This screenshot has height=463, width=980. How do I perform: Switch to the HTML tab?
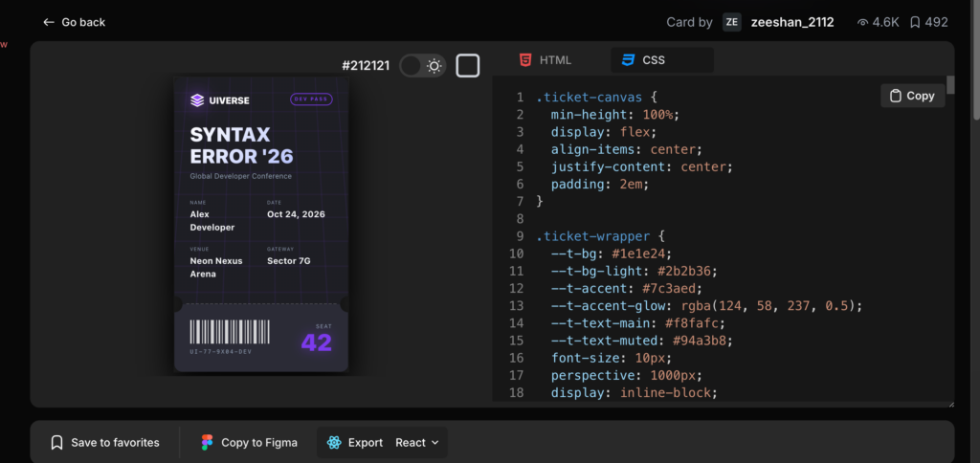tap(545, 60)
